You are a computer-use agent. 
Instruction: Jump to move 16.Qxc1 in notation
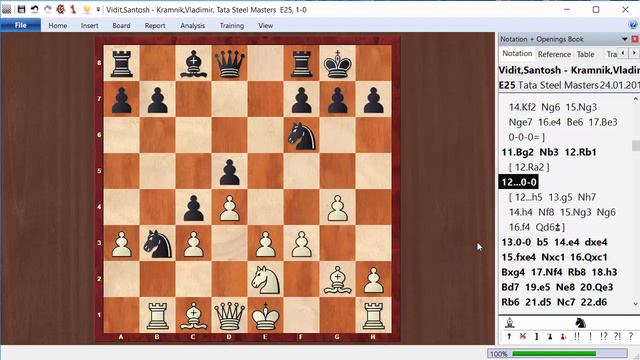tap(589, 257)
